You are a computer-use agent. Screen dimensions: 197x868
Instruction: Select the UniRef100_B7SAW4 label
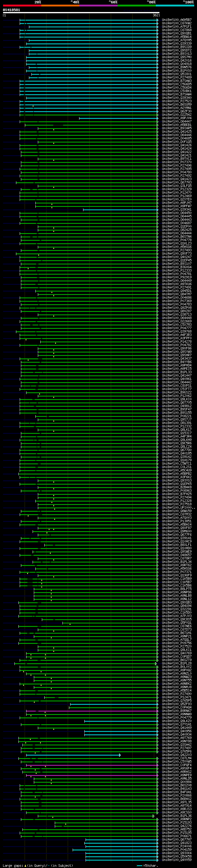[x=176, y=94]
